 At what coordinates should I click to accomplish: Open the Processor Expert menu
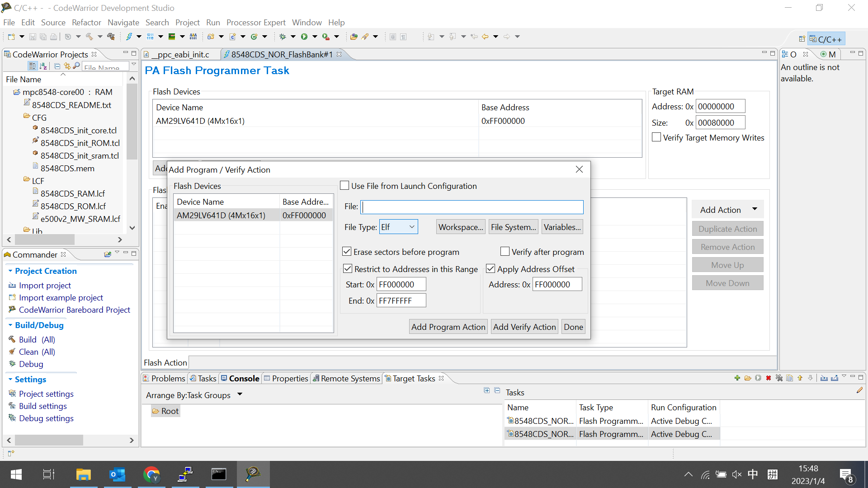click(255, 23)
